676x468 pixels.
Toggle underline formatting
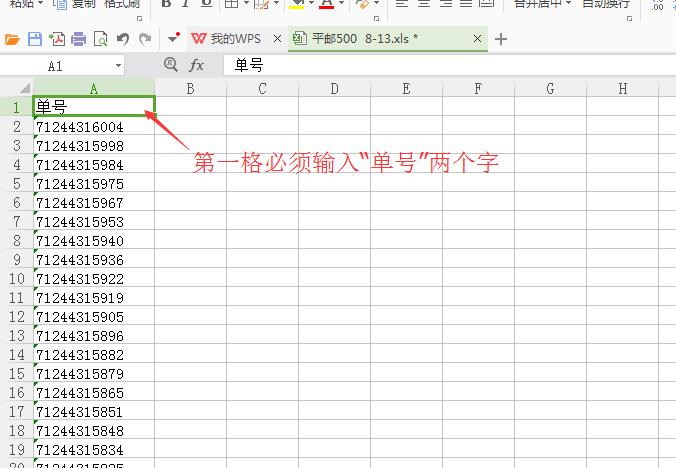[x=205, y=4]
